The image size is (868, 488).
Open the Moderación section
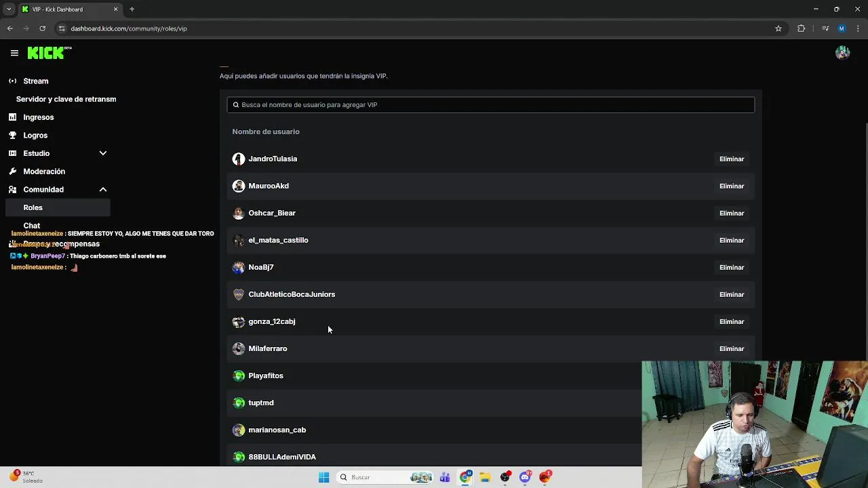(x=44, y=171)
